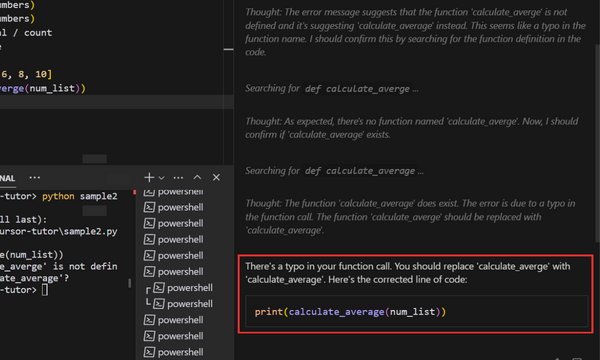Click the terminal vertical scrollbar thumb
This screenshot has height=360, width=600.
tap(130, 283)
